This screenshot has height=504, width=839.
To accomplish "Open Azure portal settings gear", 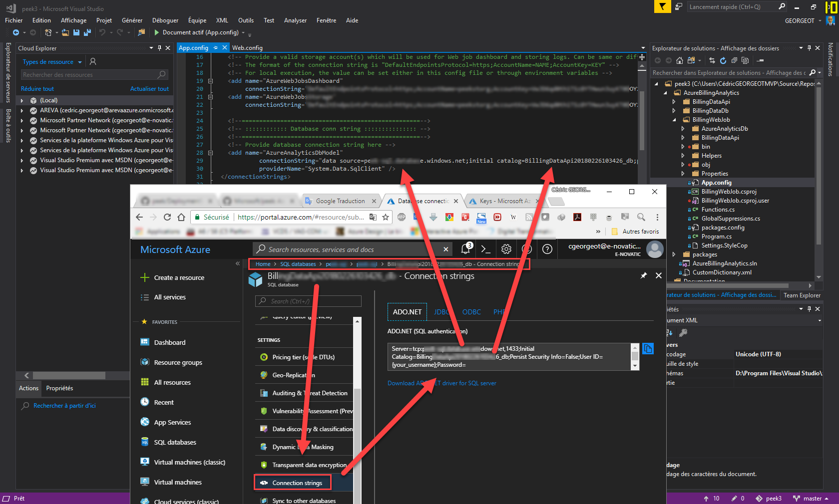I will click(506, 249).
